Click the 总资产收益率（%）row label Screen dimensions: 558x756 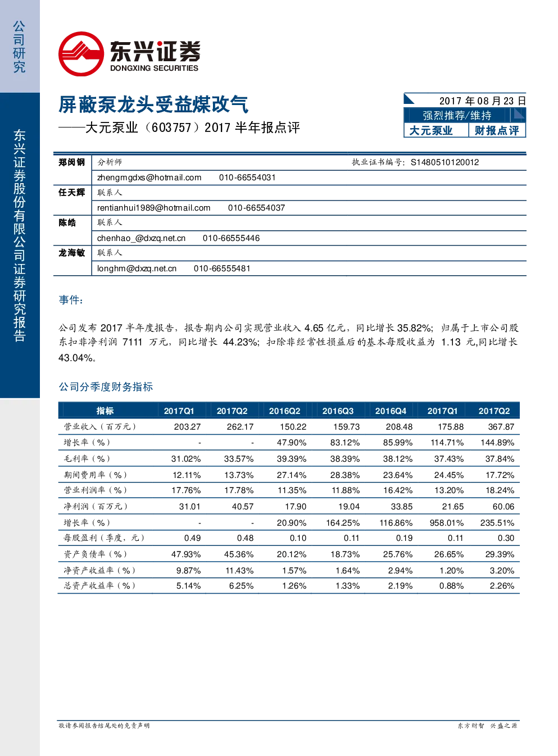click(x=100, y=586)
